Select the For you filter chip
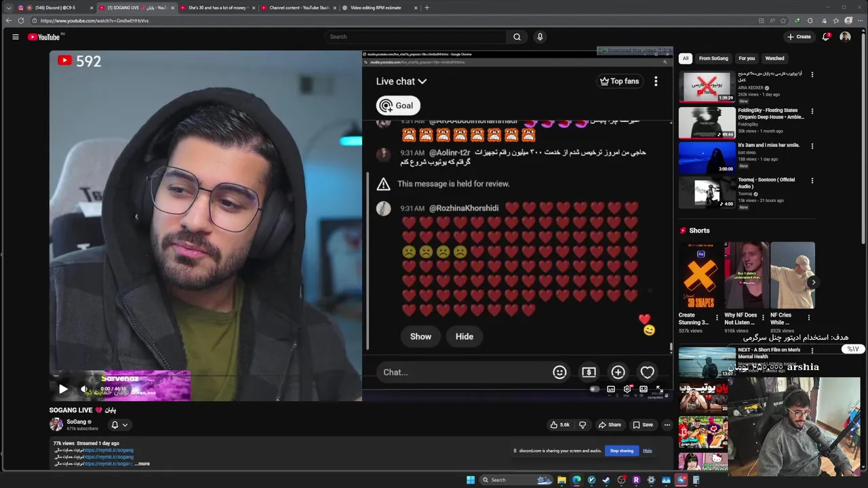Viewport: 868px width, 488px height. pos(747,58)
